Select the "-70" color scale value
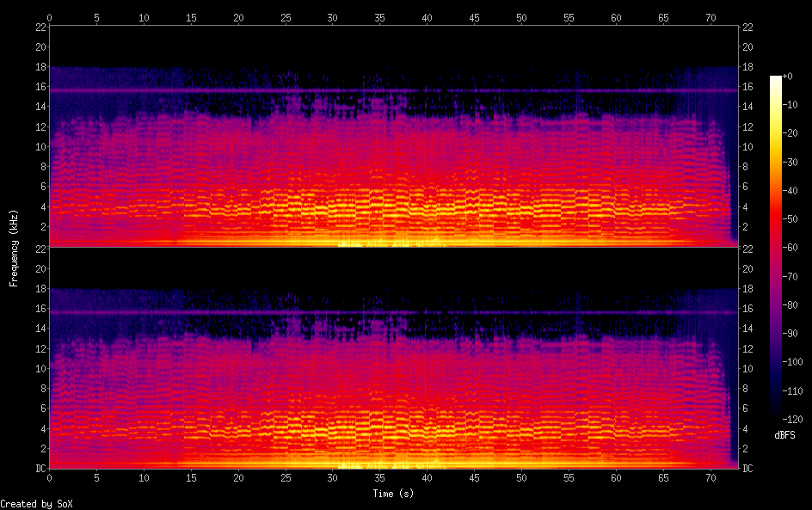Image resolution: width=812 pixels, height=510 pixels. [x=790, y=276]
